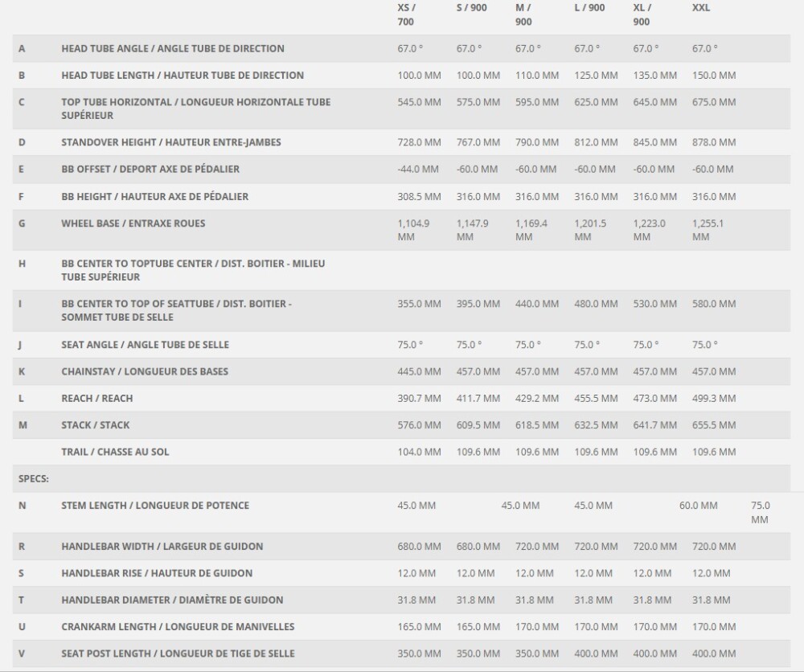
Task: Click the XS / 700 column header
Action: [x=407, y=14]
